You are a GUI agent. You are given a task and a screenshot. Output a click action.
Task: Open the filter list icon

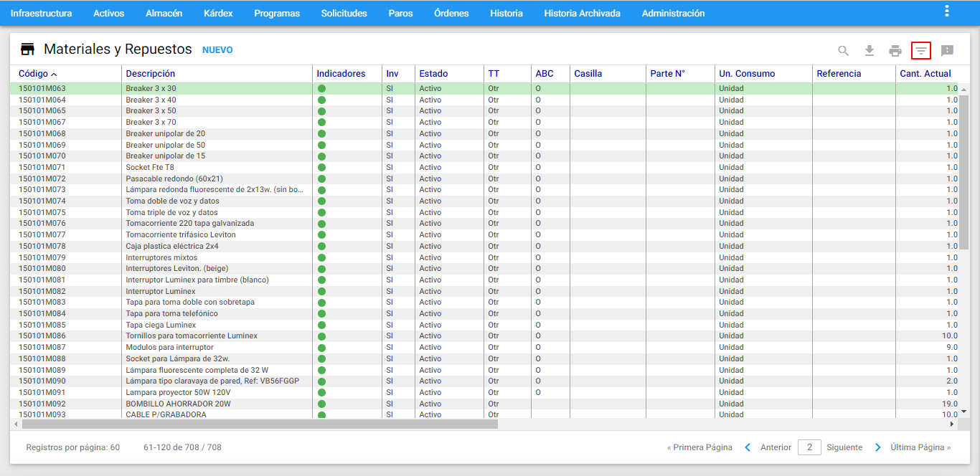click(921, 51)
